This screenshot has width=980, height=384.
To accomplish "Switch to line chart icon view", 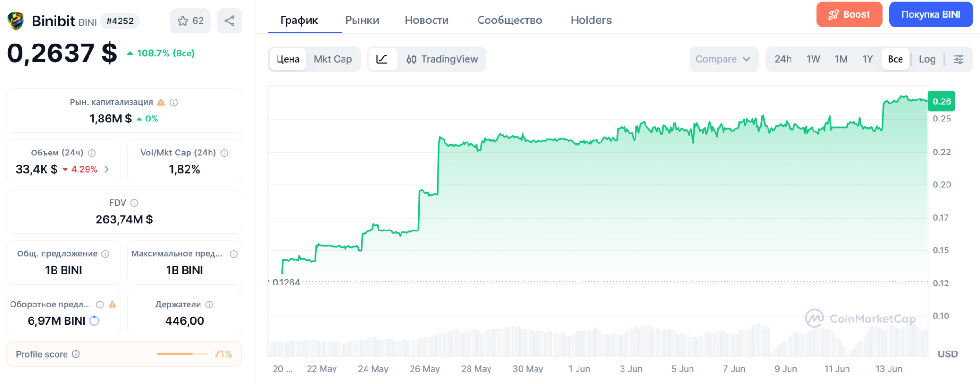I will coord(382,59).
